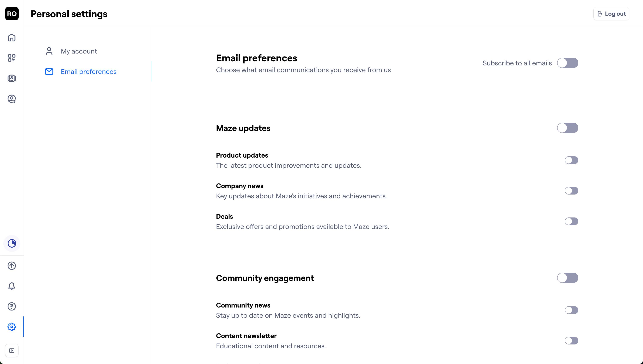Click the Company news label

coord(239,186)
